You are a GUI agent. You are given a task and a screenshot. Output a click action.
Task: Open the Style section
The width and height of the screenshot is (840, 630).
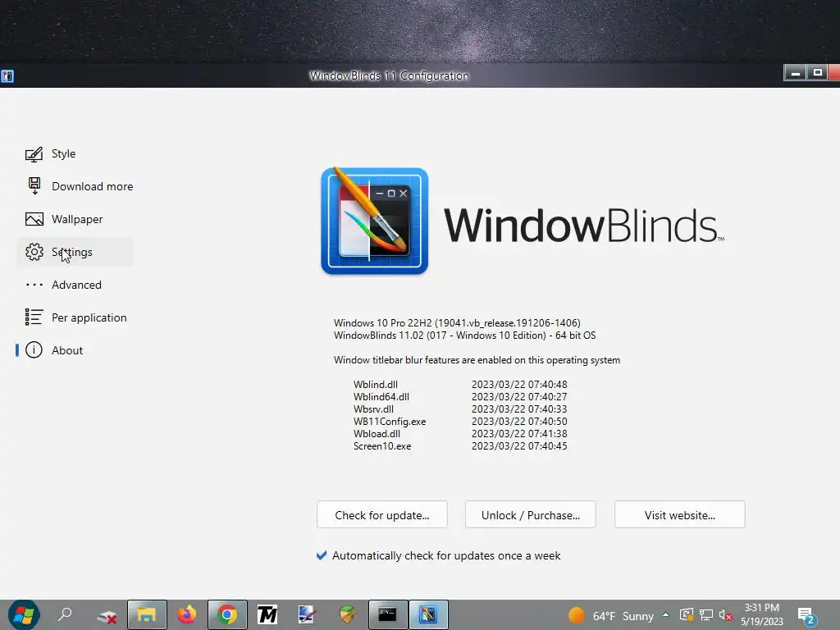click(63, 153)
